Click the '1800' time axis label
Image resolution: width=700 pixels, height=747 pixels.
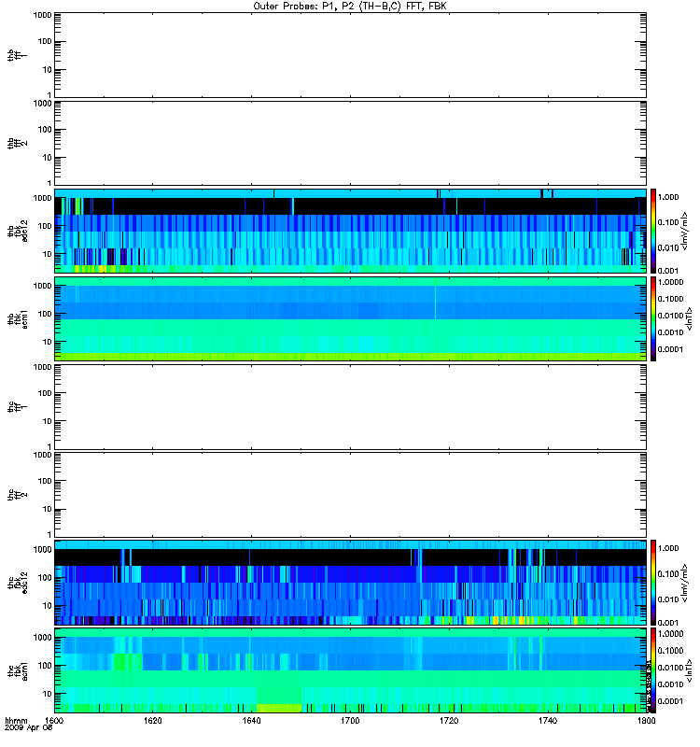click(646, 721)
